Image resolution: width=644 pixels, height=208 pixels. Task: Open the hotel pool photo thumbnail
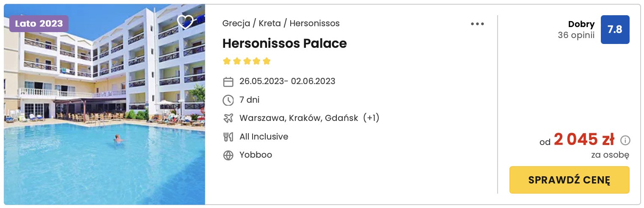click(105, 104)
